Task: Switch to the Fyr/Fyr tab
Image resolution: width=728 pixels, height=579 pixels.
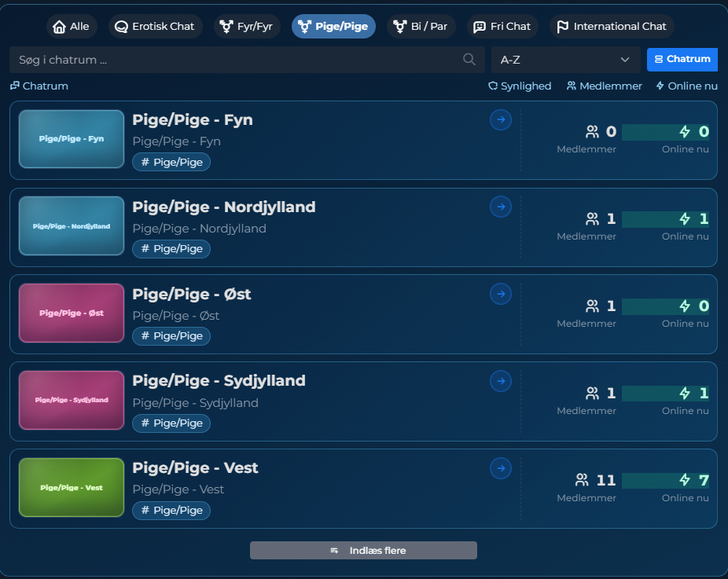Action: point(246,26)
